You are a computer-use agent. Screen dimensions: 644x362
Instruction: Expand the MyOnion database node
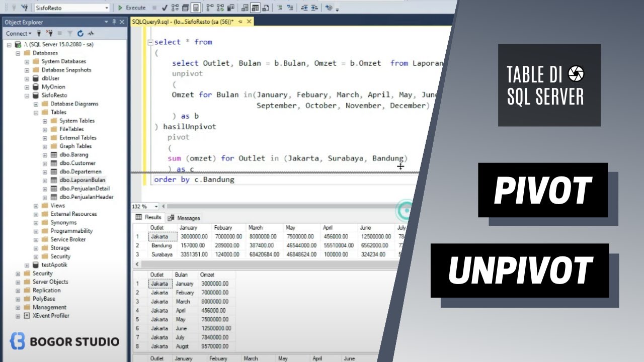(x=27, y=86)
